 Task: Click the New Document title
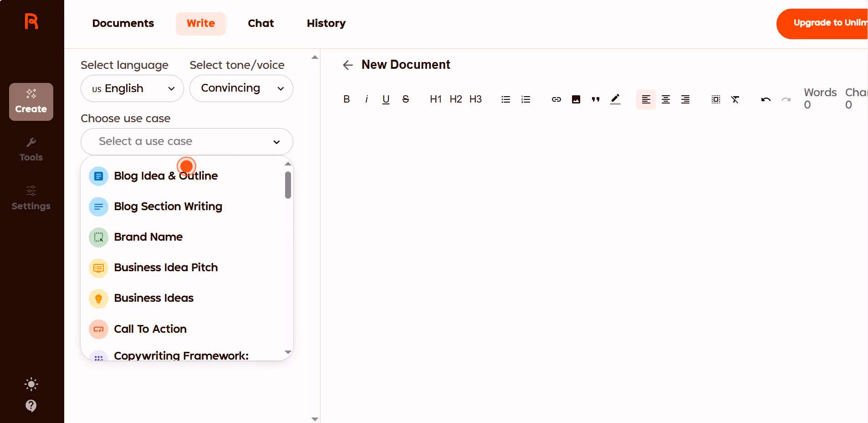[406, 65]
